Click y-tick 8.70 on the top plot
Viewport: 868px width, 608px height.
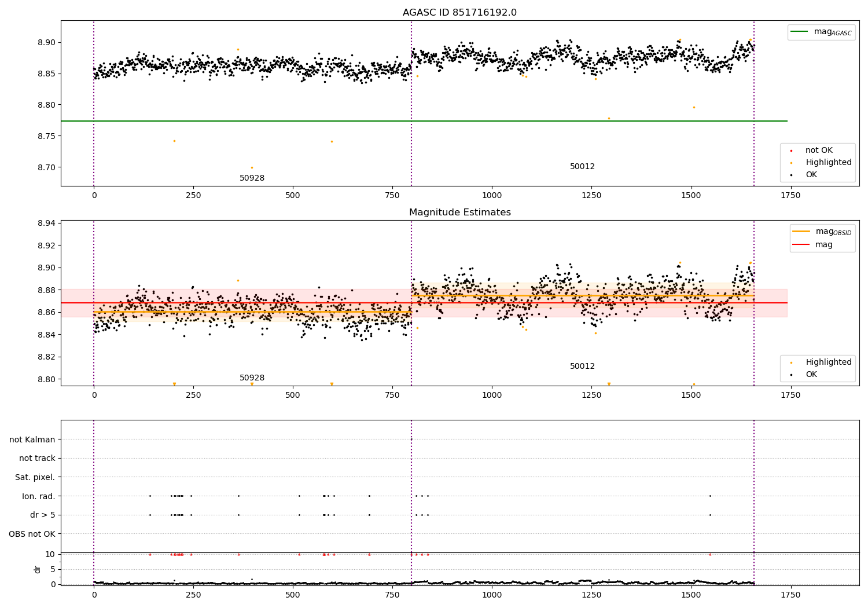click(46, 168)
